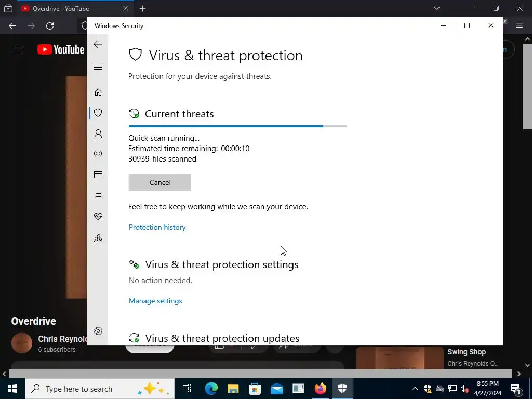Open the notification action center
The height and width of the screenshot is (399, 532).
pyautogui.click(x=516, y=389)
